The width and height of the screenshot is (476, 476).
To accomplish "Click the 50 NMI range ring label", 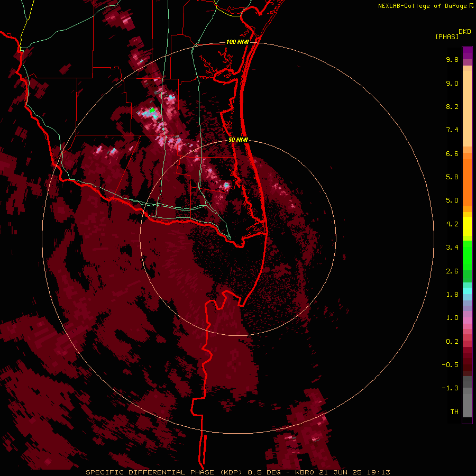I will [x=238, y=140].
